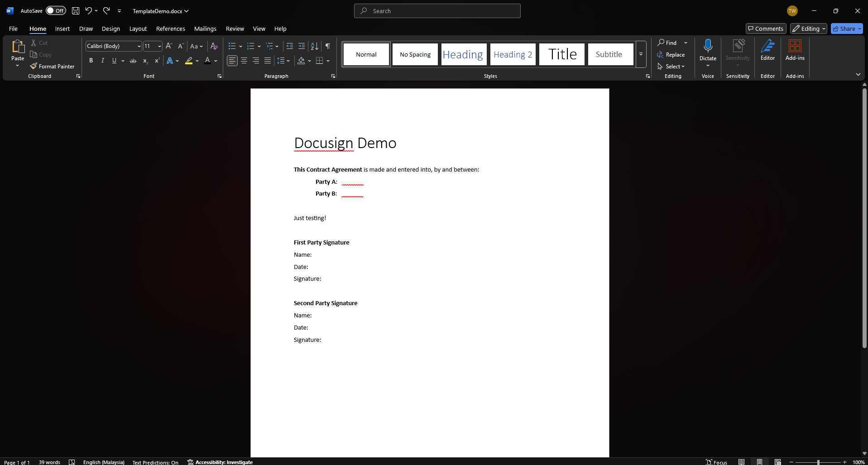This screenshot has height=465, width=868.
Task: Click the TW account avatar
Action: coord(792,11)
